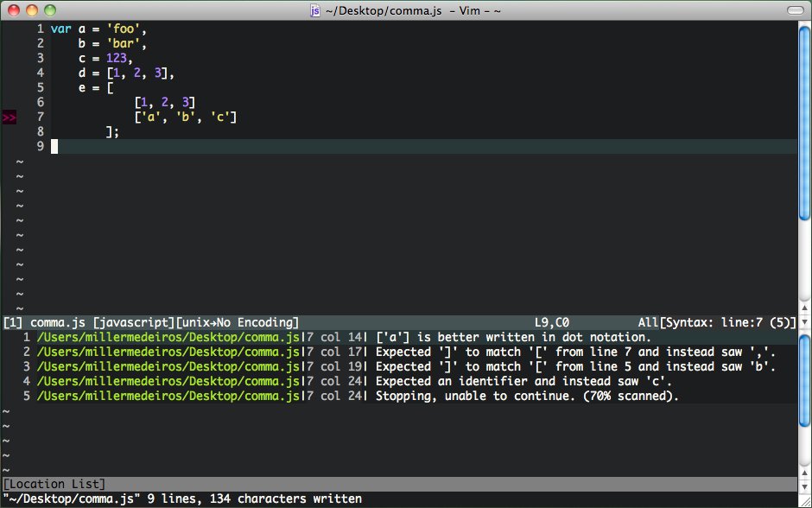812x508 pixels.
Task: Place cursor on line 7 array ['a', 'b', 'c']
Action: click(x=186, y=117)
